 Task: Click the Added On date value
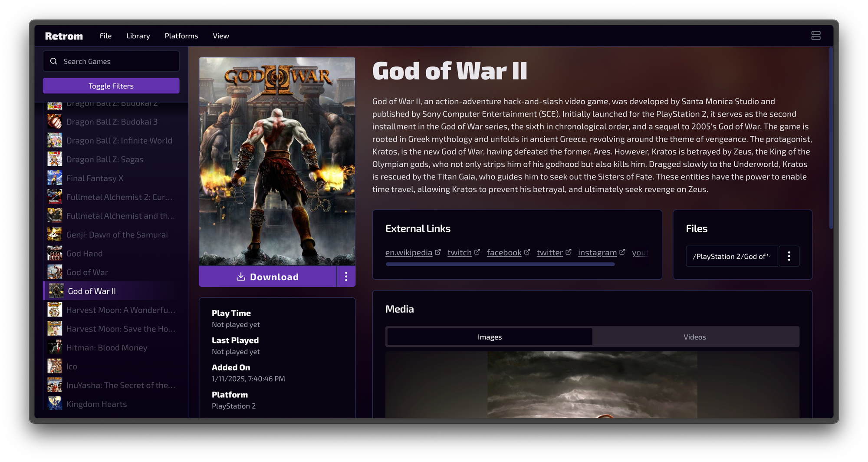pyautogui.click(x=248, y=379)
